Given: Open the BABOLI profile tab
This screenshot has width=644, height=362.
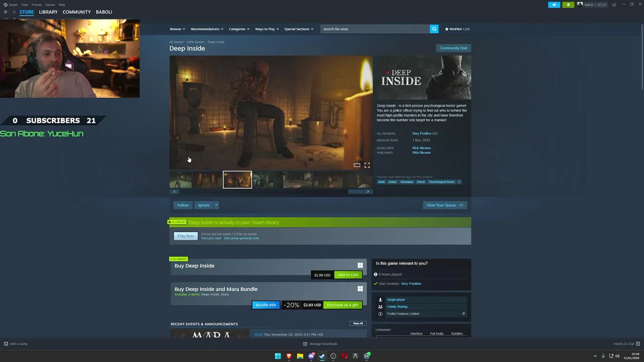Looking at the screenshot, I should click(x=104, y=12).
